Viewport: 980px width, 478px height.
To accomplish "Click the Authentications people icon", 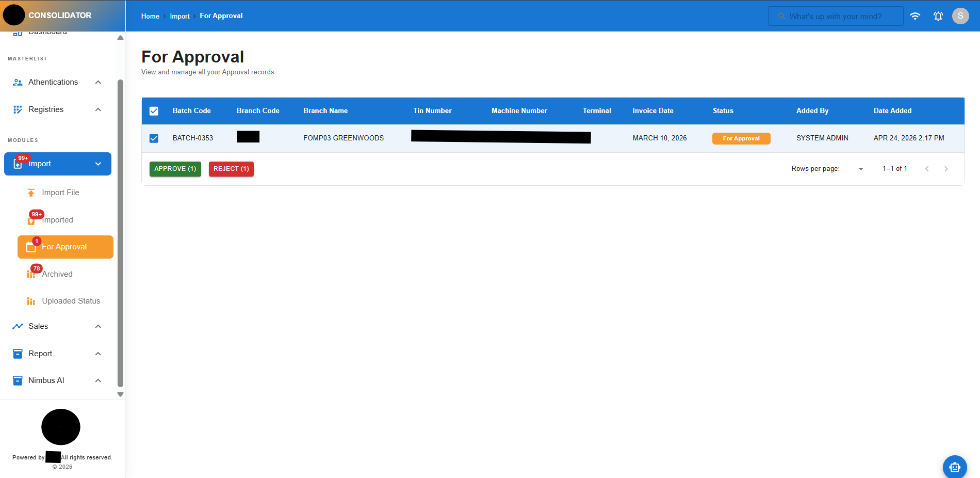I will 17,82.
